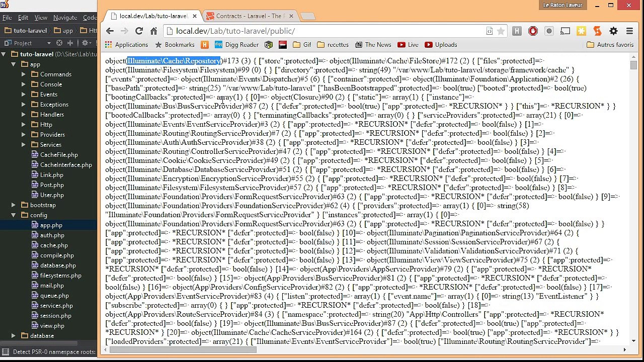Open The News bookmark
The image size is (644, 362).
point(373,45)
